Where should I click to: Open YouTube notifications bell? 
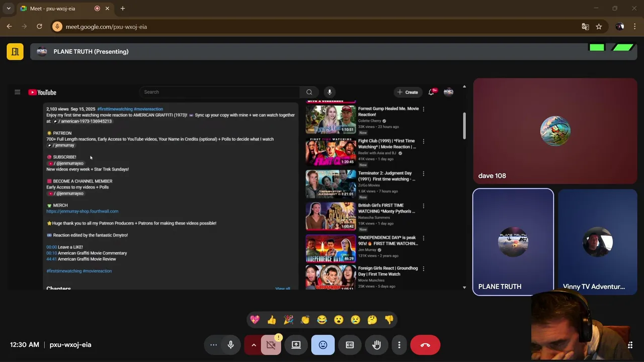tap(431, 92)
